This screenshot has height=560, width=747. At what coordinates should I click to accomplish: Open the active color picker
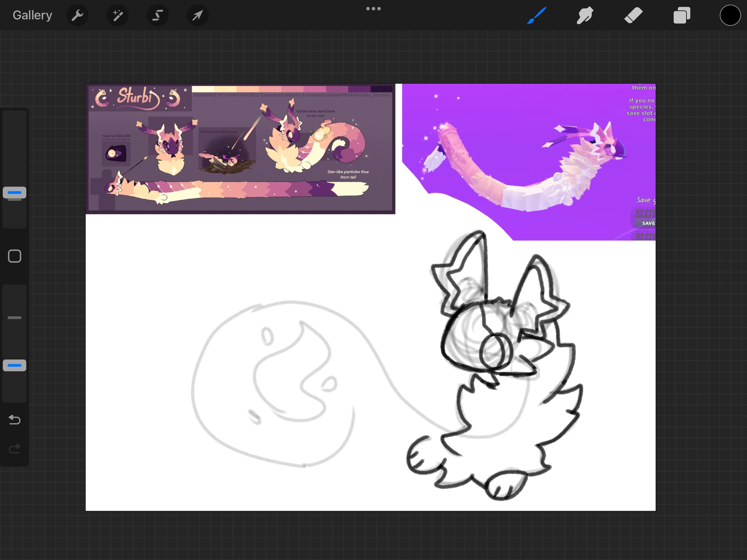tap(730, 15)
